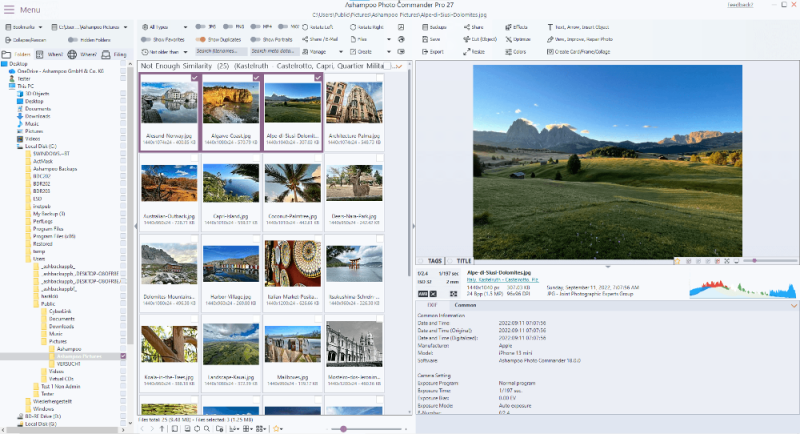Image resolution: width=800 pixels, height=434 pixels.
Task: Click the refresh circle icon in bottom bar
Action: tap(197, 429)
